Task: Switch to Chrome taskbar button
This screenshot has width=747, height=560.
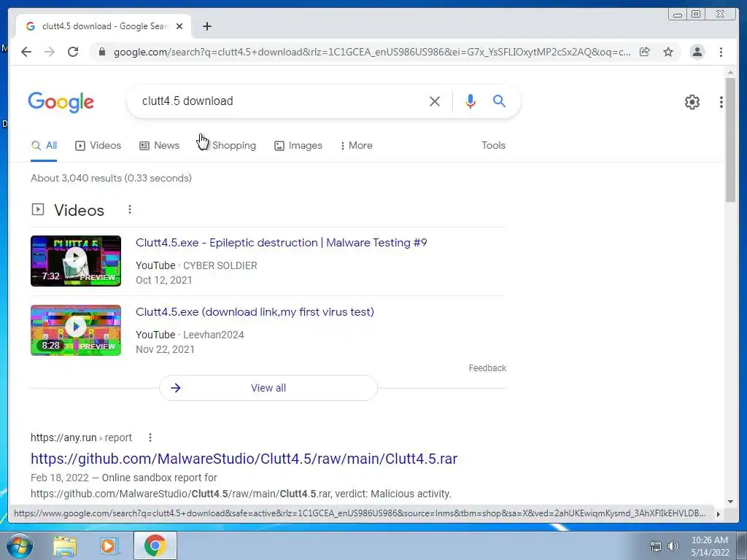Action: coord(155,545)
